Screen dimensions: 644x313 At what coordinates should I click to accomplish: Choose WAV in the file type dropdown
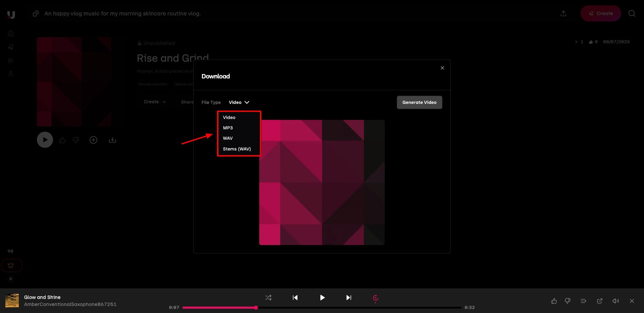pos(228,138)
